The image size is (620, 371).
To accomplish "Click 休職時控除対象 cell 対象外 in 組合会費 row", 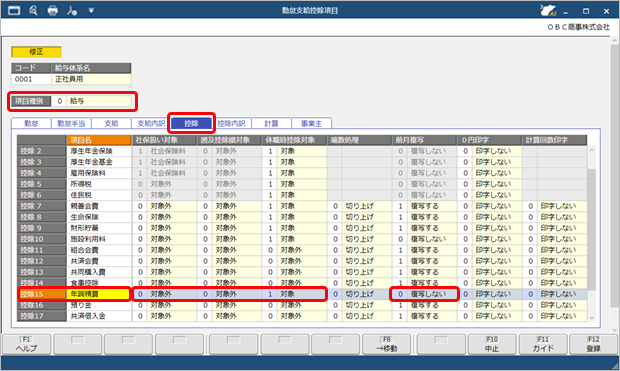I will coord(302,250).
